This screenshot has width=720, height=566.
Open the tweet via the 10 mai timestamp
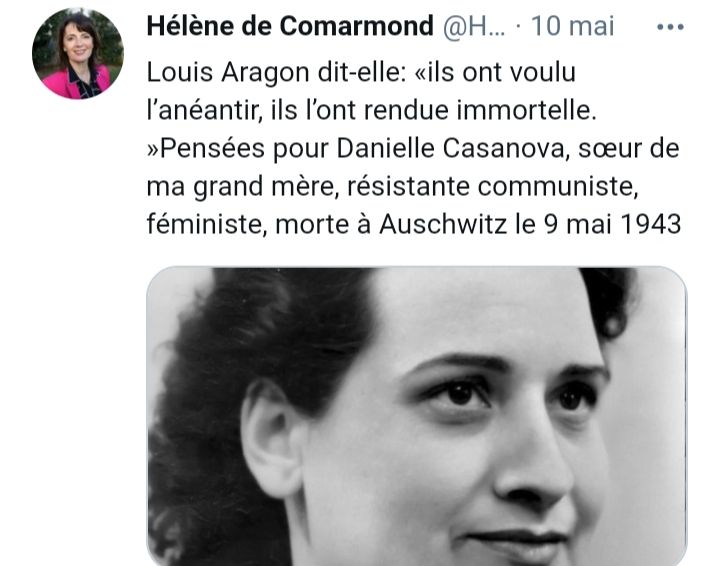click(572, 26)
